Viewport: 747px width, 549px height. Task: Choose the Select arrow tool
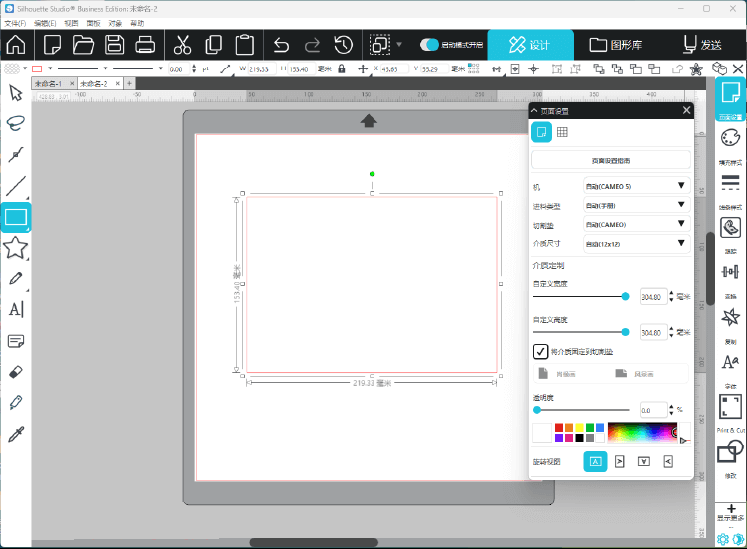(x=16, y=93)
